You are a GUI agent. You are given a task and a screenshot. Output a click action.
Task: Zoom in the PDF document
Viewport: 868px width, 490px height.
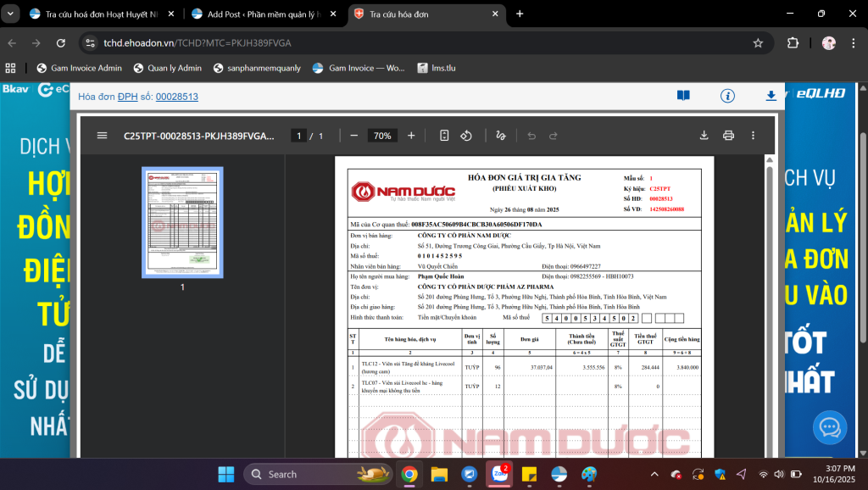coord(411,136)
